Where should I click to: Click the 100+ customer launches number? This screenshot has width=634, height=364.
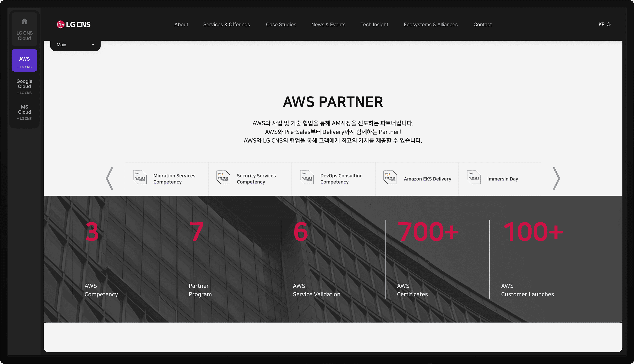[x=533, y=232]
